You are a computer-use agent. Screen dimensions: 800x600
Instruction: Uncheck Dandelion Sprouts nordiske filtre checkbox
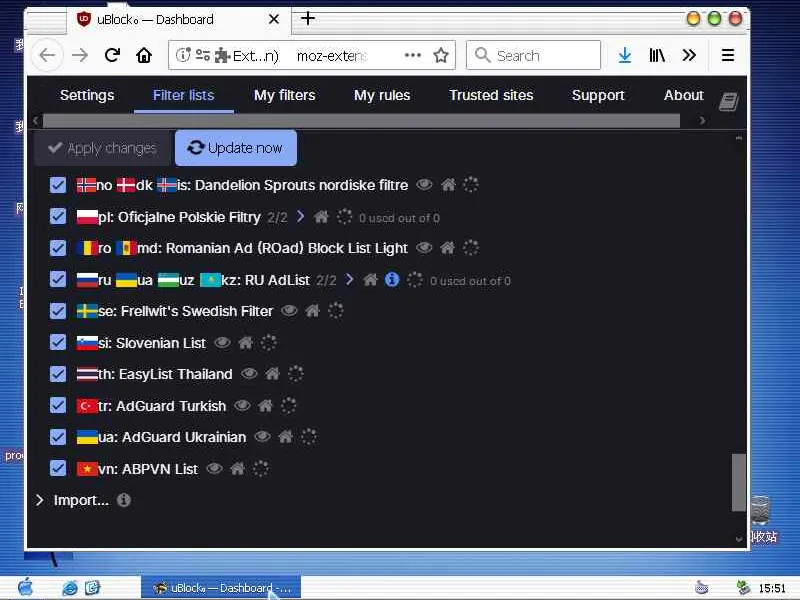coord(58,185)
